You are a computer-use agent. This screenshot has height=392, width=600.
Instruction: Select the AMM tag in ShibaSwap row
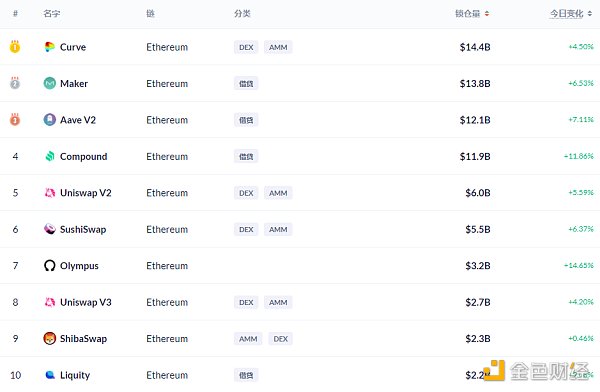[x=248, y=339]
